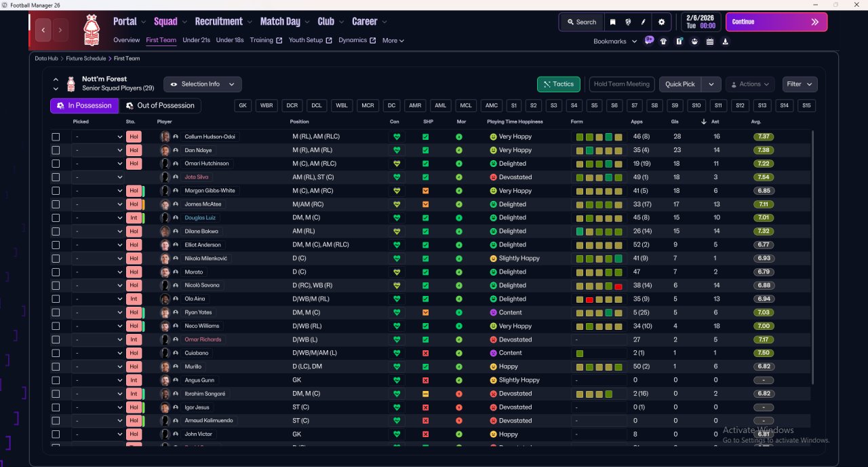Click the Continue button
The width and height of the screenshot is (868, 467).
(776, 22)
